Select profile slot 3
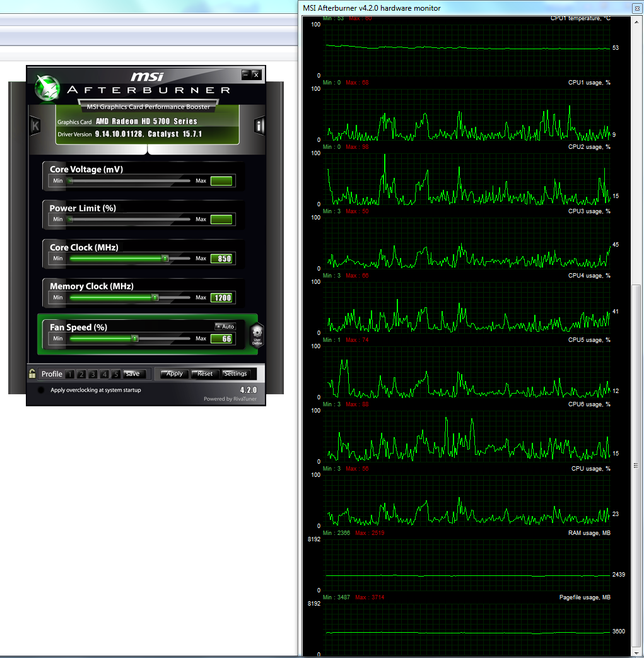The image size is (644, 658). coord(93,374)
